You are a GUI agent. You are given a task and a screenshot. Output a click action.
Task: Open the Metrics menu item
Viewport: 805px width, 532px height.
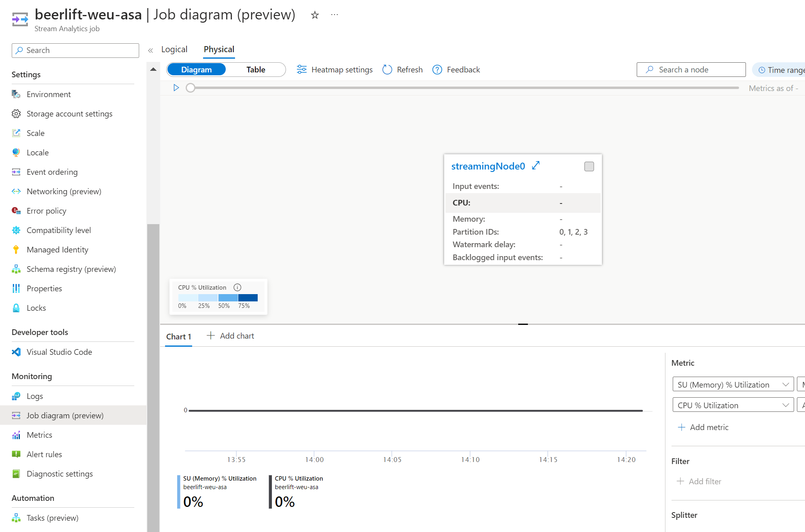click(73, 435)
